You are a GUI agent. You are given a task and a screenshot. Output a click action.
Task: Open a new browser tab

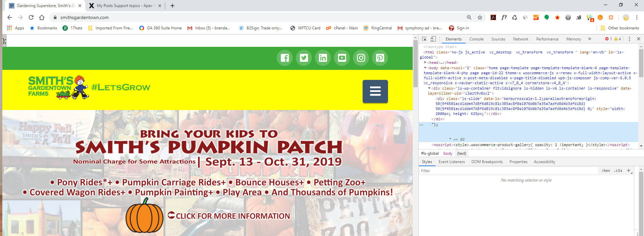(172, 6)
